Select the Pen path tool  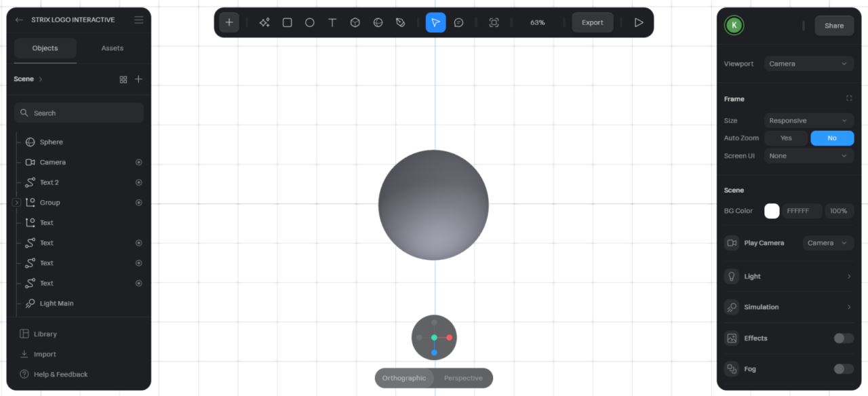[400, 22]
